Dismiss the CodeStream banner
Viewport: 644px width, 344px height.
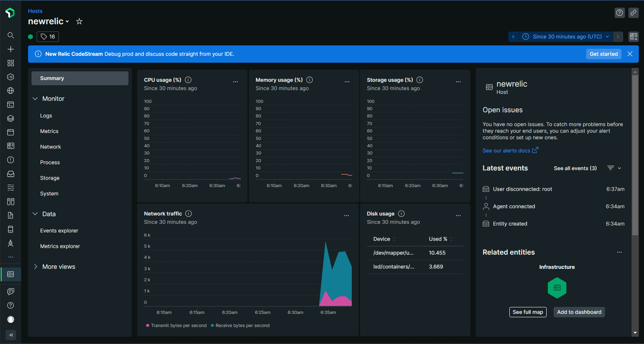coord(630,54)
